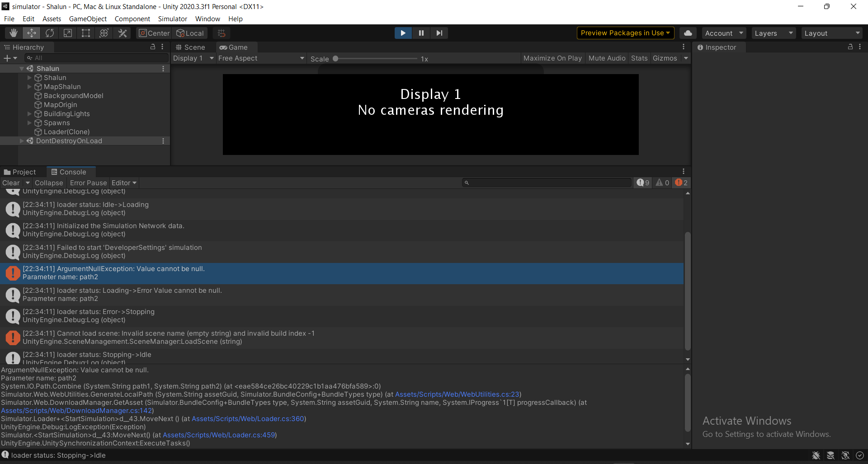Toggle the Center pivot mode button
The width and height of the screenshot is (868, 464).
coord(153,33)
